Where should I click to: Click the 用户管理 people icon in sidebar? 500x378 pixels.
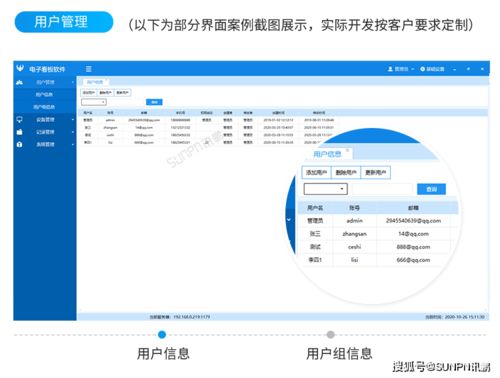click(20, 82)
